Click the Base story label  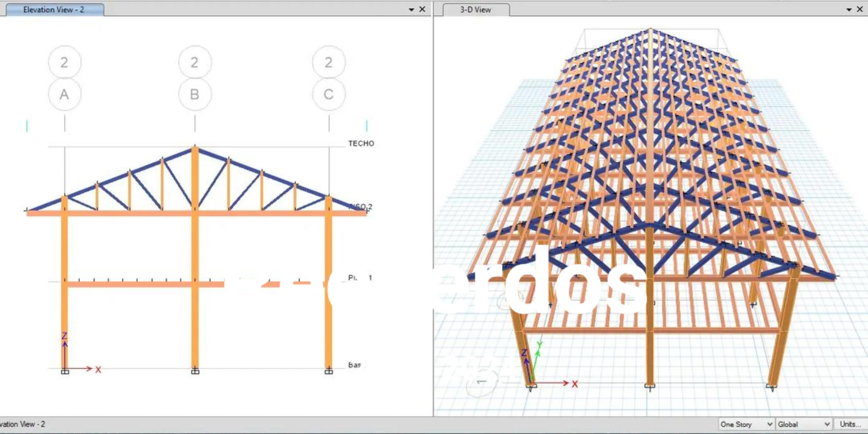coord(355,365)
